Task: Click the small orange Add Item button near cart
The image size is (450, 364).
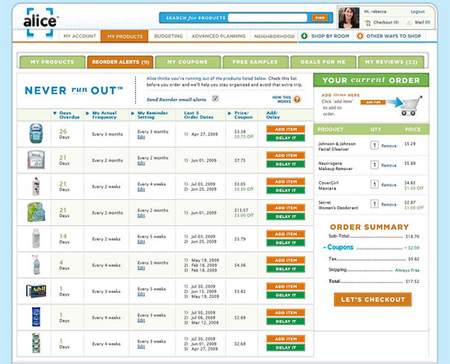Action: [373, 102]
